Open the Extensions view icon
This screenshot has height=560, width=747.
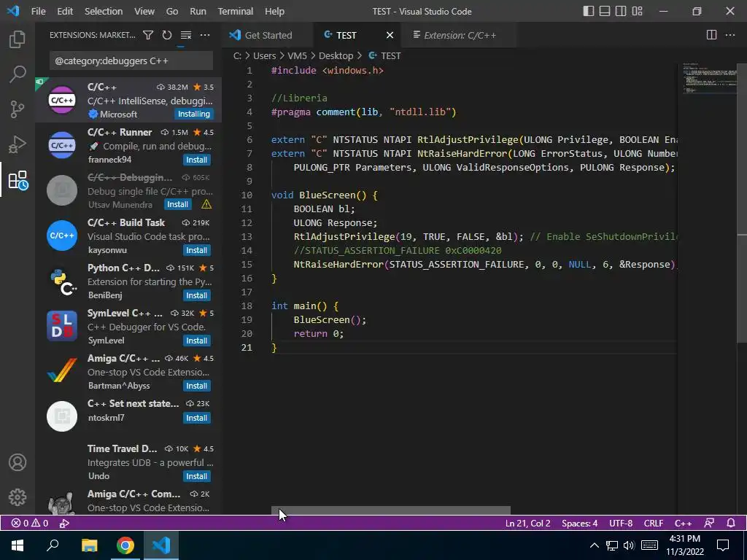(x=18, y=180)
